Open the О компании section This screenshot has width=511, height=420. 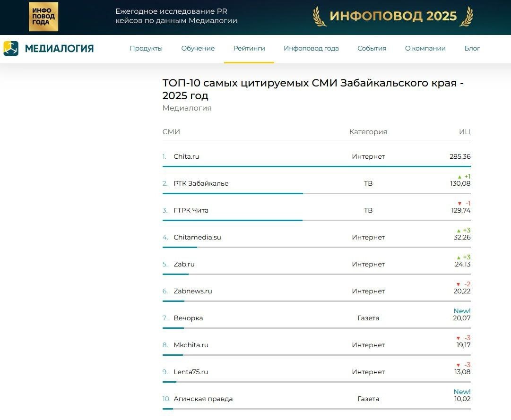425,48
